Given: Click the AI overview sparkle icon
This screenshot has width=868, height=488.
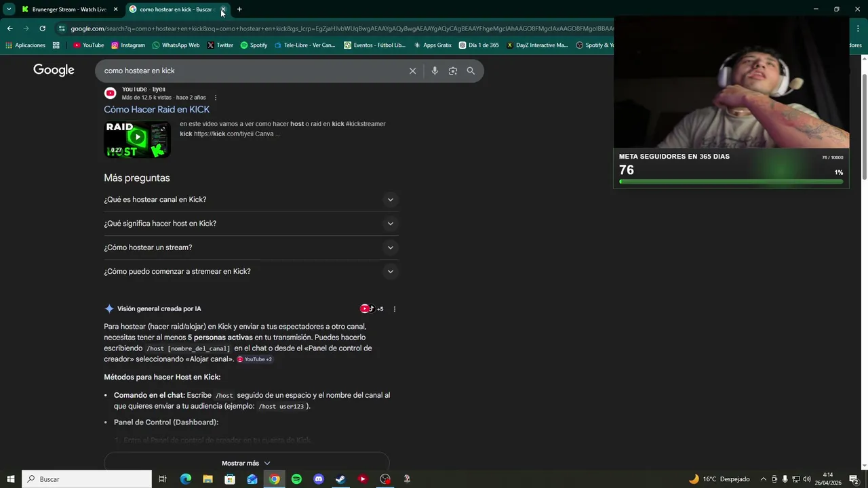Looking at the screenshot, I should click(109, 308).
